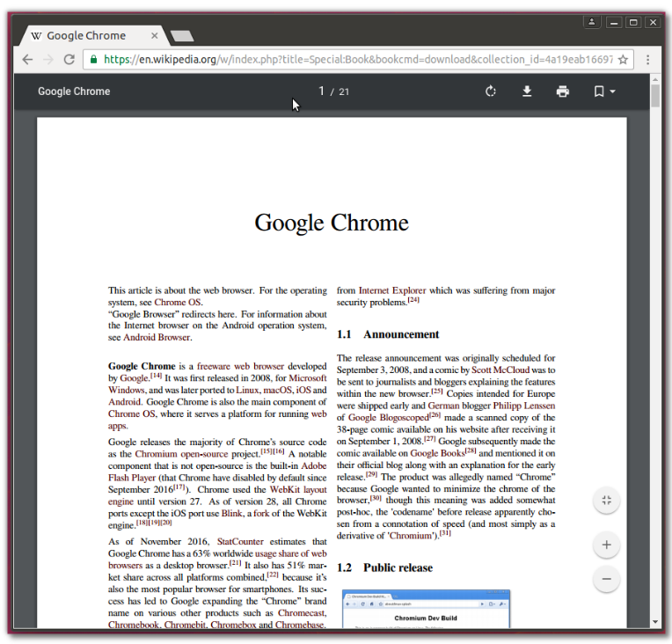
Task: Click the fit-to-page button
Action: pyautogui.click(x=606, y=500)
